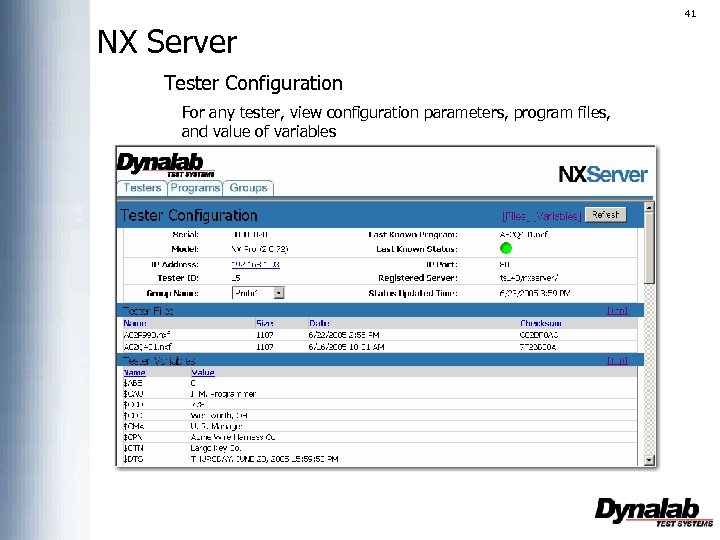This screenshot has width=720, height=540.
Task: Click the 'Large Key Co.' value
Action: tap(216, 448)
